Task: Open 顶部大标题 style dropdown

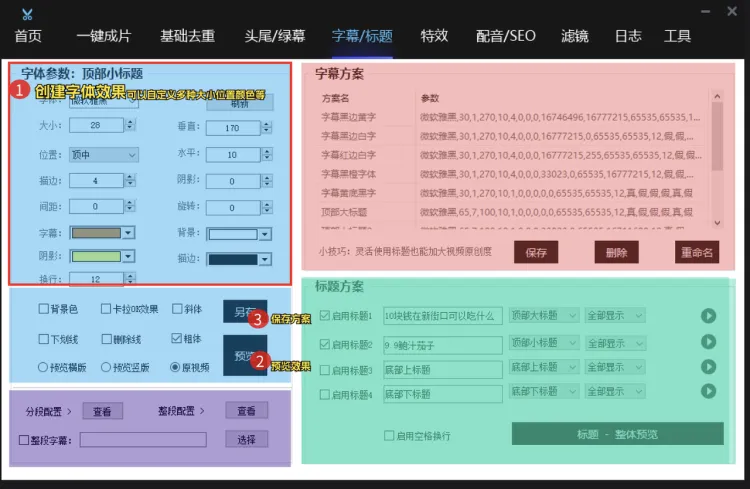Action: click(x=544, y=315)
